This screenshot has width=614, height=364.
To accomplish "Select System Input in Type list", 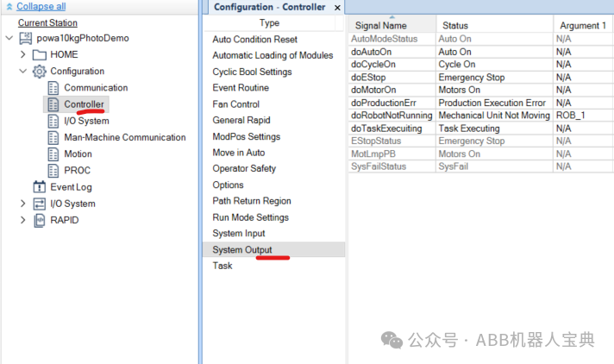I will coord(239,233).
